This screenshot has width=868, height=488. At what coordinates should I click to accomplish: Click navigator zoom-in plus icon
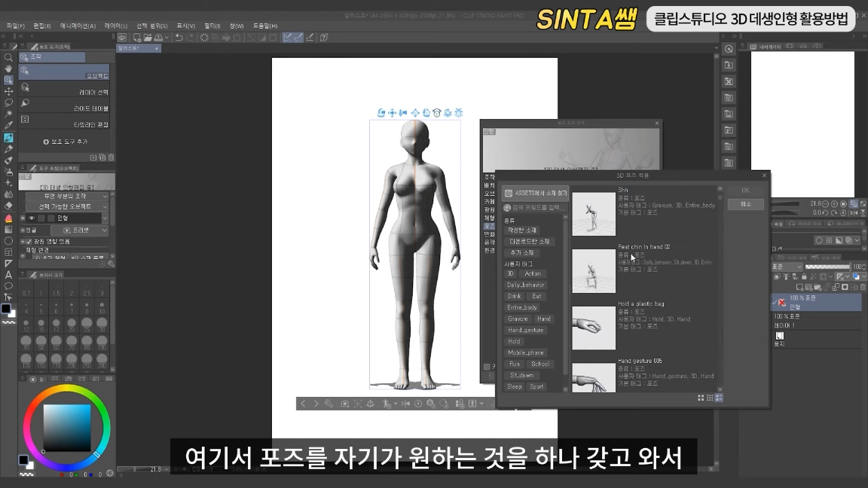pos(835,204)
